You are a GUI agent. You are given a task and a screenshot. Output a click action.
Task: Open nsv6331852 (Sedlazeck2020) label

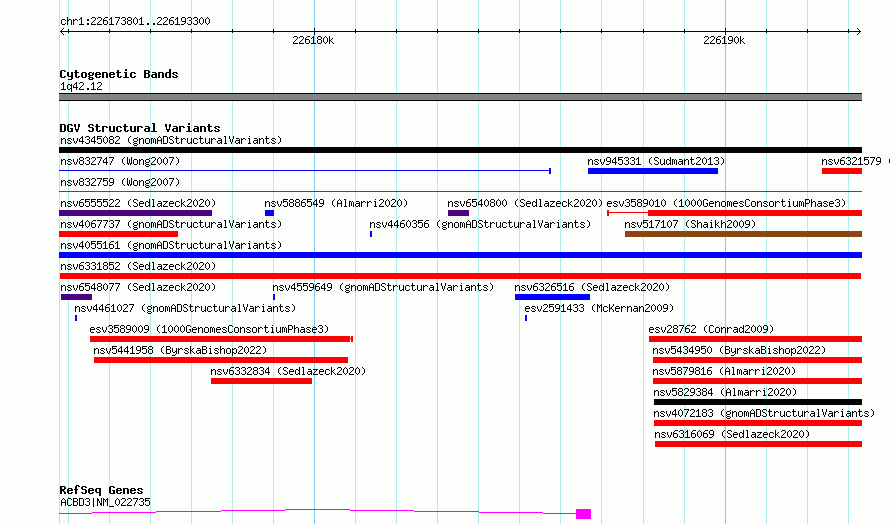138,266
